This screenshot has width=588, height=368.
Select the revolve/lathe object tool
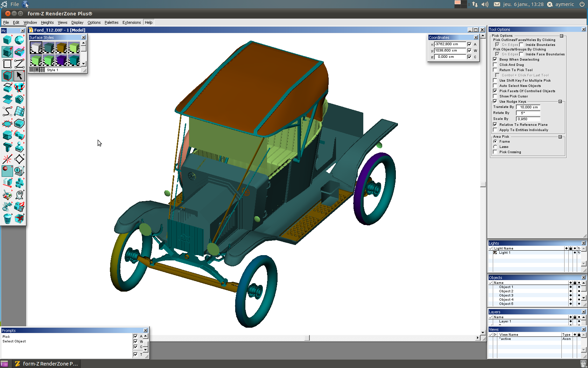click(x=19, y=87)
